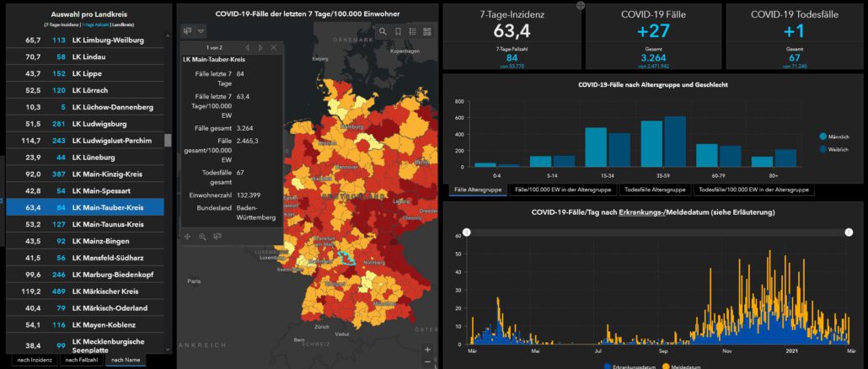Show next feature in popup
868x369 pixels.
pos(260,48)
